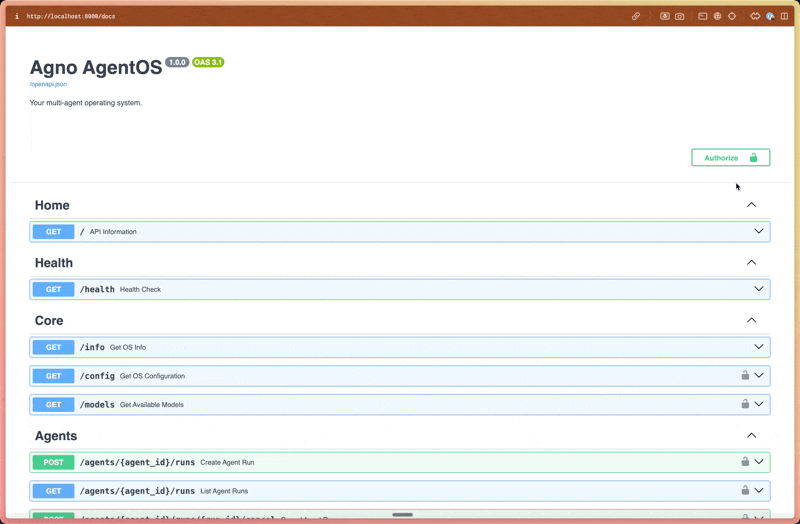Screen dimensions: 800x524
Task: Click the GET badge on the /models row
Action: pyautogui.click(x=54, y=405)
